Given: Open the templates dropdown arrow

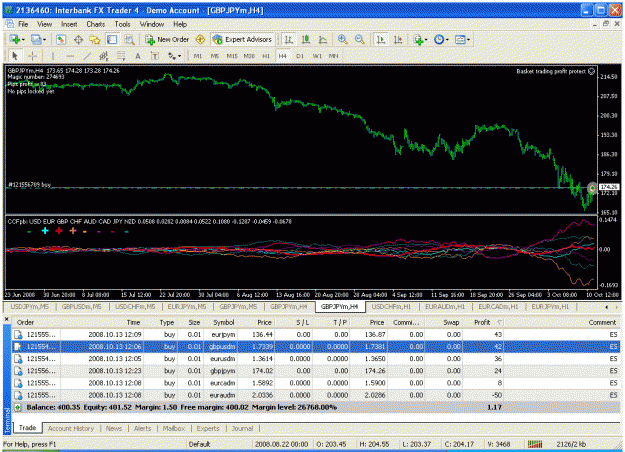Looking at the screenshot, I should [468, 39].
